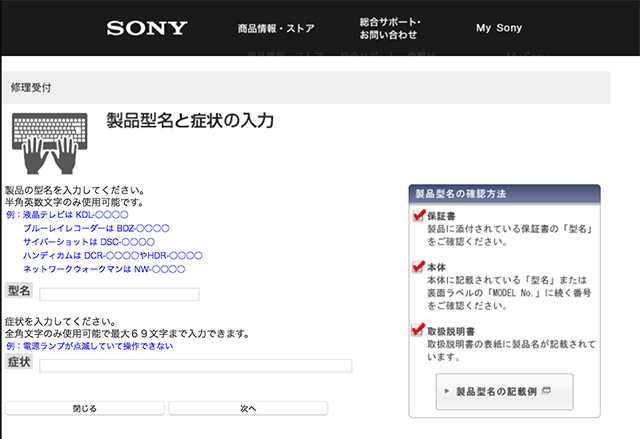
Task: Click the red checkmark beside 保証書
Action: tap(419, 215)
